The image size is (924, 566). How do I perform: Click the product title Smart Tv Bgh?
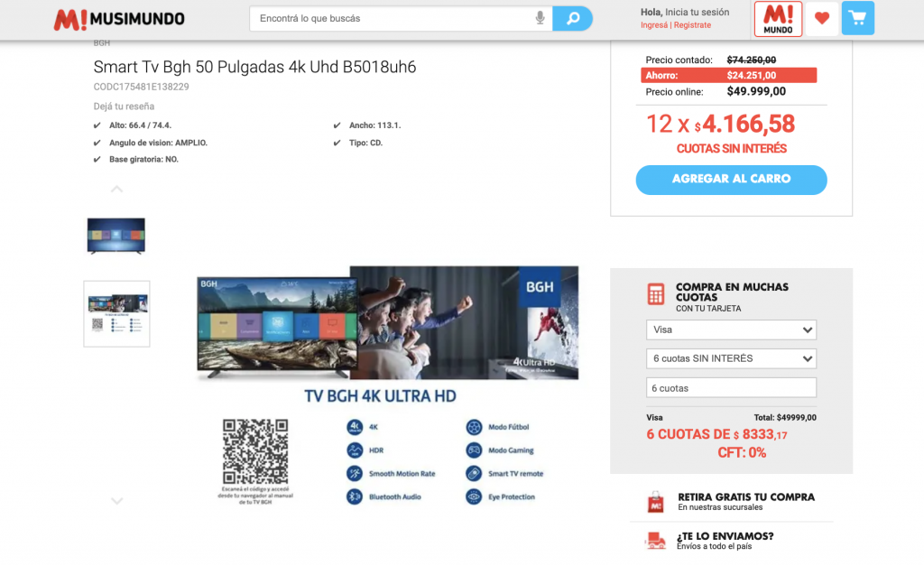coord(254,67)
